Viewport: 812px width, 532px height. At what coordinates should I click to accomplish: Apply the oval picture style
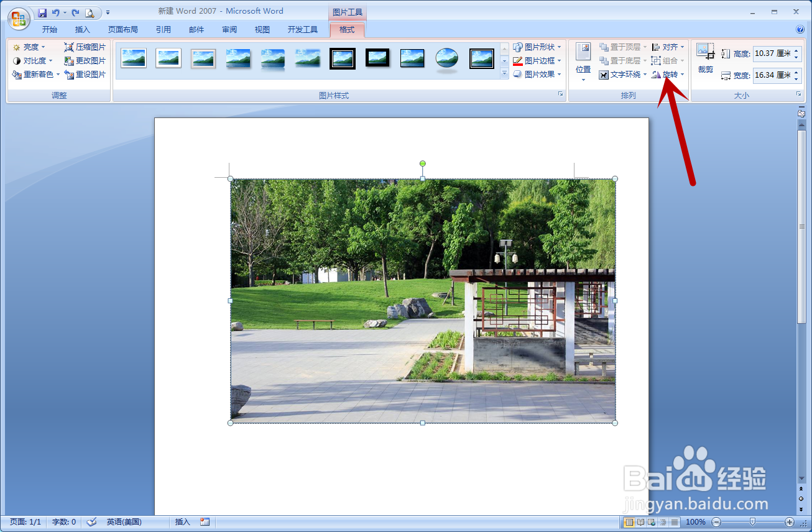coord(447,59)
